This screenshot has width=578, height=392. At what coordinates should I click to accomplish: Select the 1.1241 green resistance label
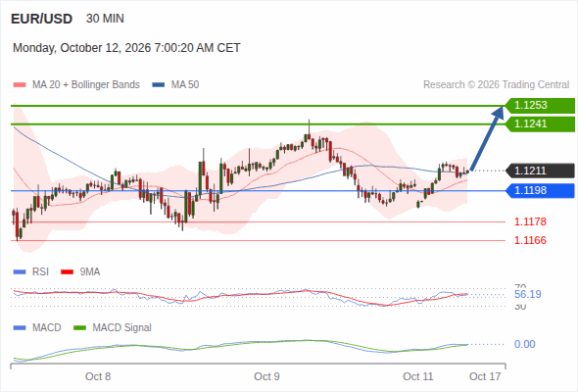[x=540, y=123]
